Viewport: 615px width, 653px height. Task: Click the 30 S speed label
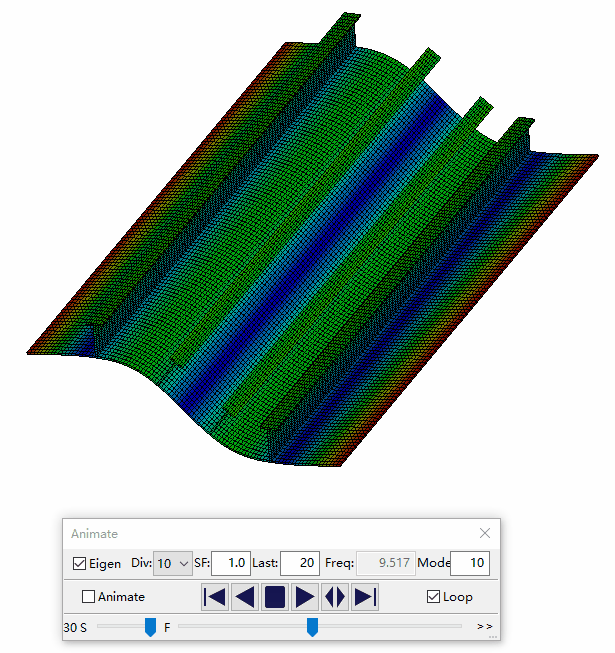75,628
